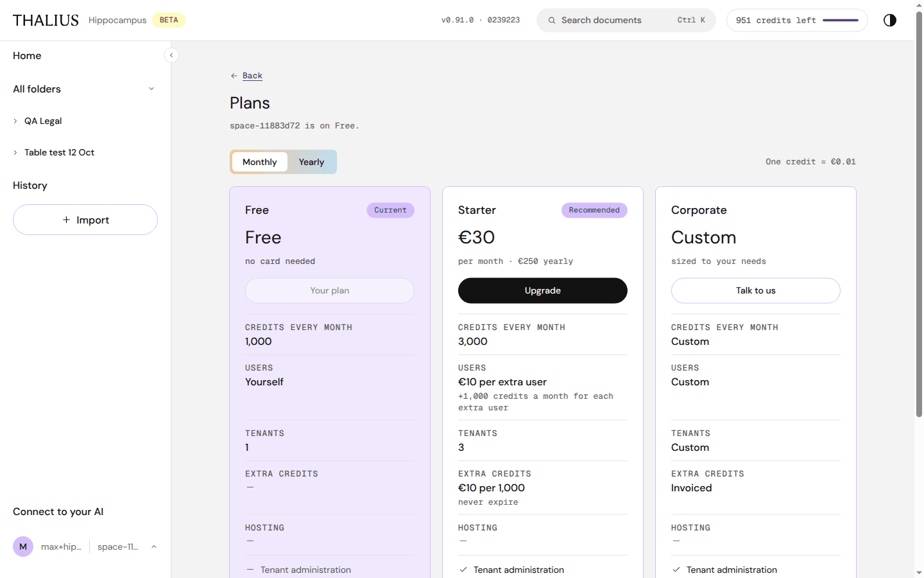This screenshot has width=924, height=578.
Task: Click the Current badge on Free plan
Action: [391, 210]
